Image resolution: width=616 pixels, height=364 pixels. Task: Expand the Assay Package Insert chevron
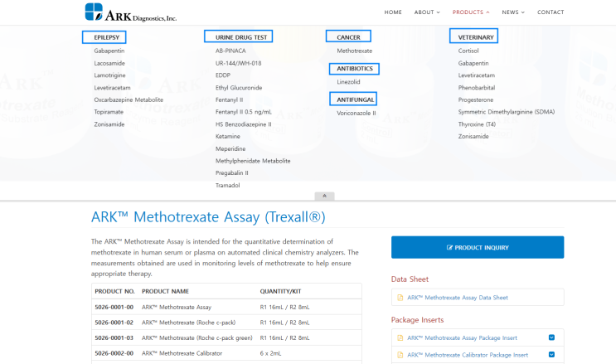(551, 337)
